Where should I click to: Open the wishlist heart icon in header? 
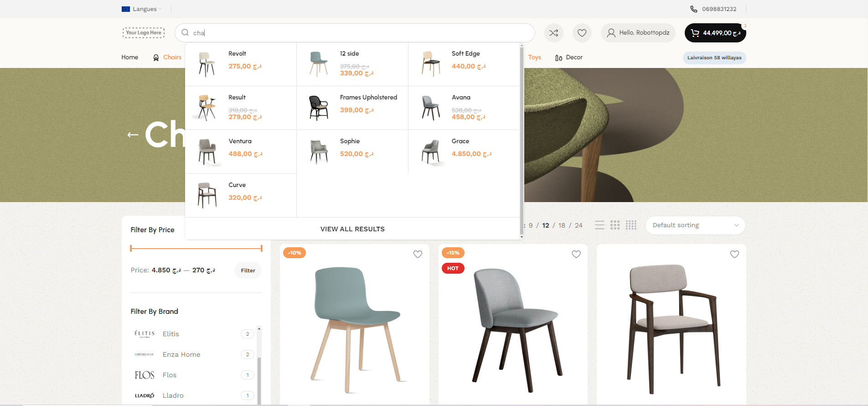(582, 33)
